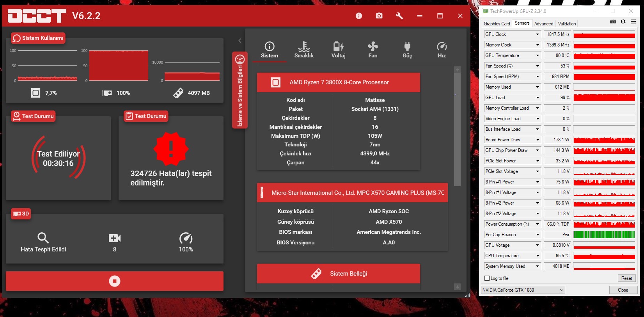Click the red error warning badge icon
The height and width of the screenshot is (317, 644).
(171, 148)
